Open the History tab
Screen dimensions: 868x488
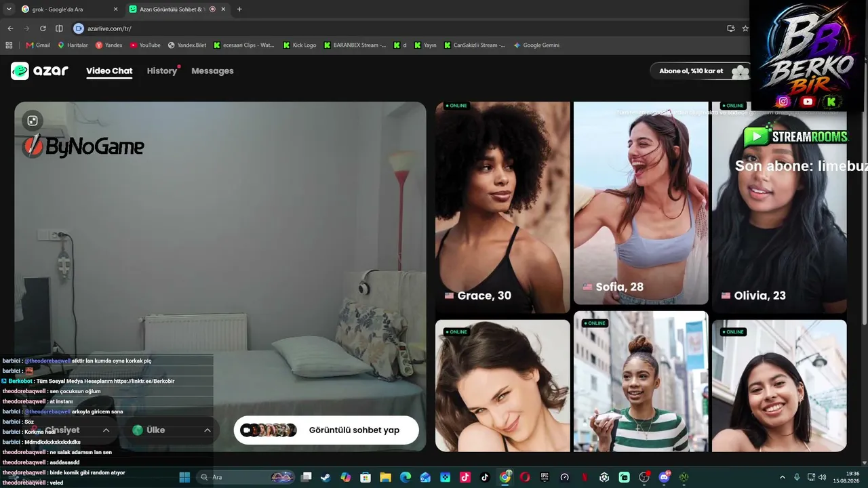point(162,71)
